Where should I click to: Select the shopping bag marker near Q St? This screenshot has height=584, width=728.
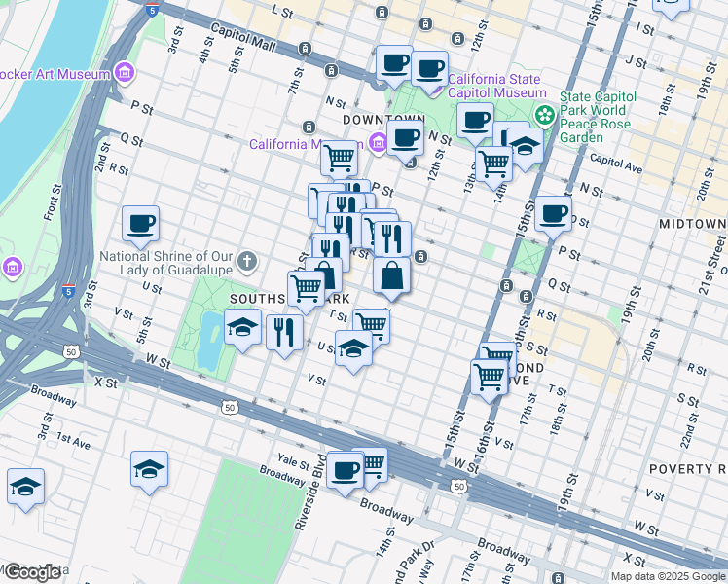(x=391, y=275)
